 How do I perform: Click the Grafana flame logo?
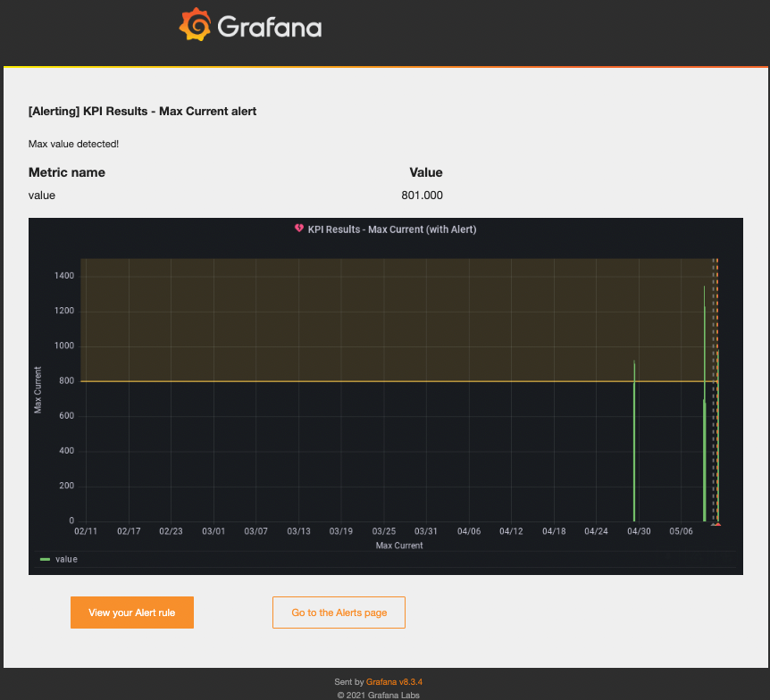tap(195, 24)
